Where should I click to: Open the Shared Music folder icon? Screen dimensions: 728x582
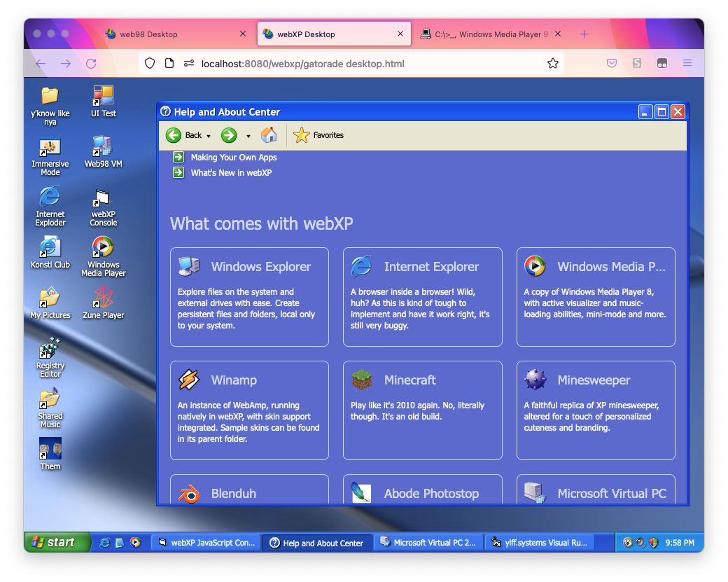[x=50, y=399]
